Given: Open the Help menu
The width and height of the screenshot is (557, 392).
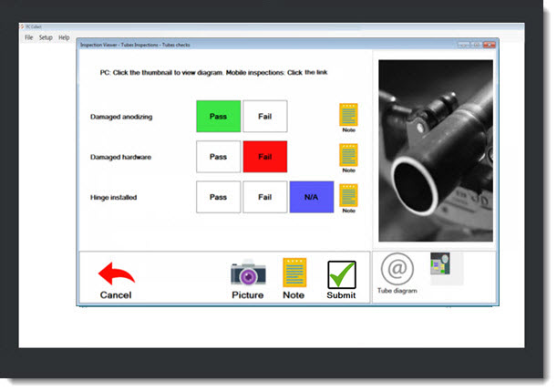Looking at the screenshot, I should [64, 37].
